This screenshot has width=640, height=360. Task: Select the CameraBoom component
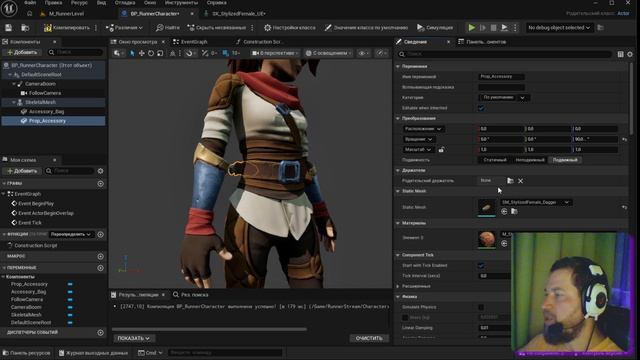(x=40, y=84)
